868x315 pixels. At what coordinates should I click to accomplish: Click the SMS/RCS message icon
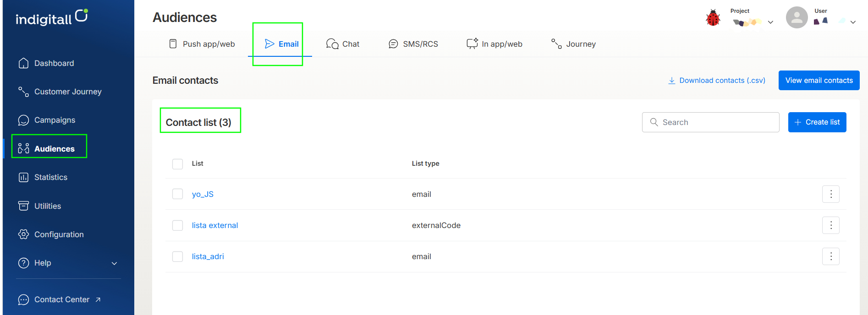click(393, 44)
